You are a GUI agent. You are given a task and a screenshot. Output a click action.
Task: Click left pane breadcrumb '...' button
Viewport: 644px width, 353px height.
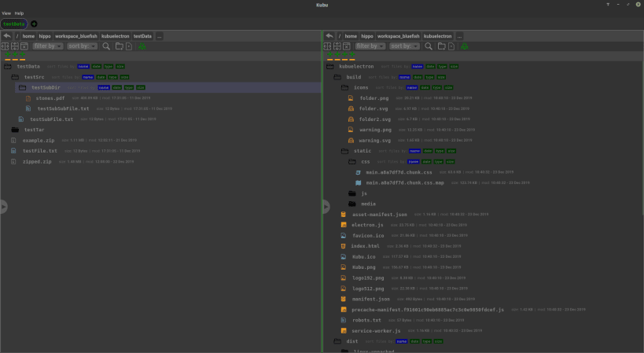point(160,36)
